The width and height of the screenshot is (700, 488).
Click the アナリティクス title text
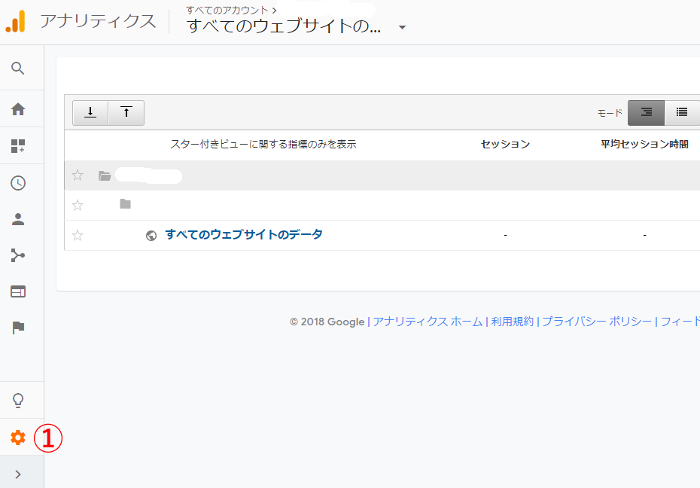(x=98, y=21)
